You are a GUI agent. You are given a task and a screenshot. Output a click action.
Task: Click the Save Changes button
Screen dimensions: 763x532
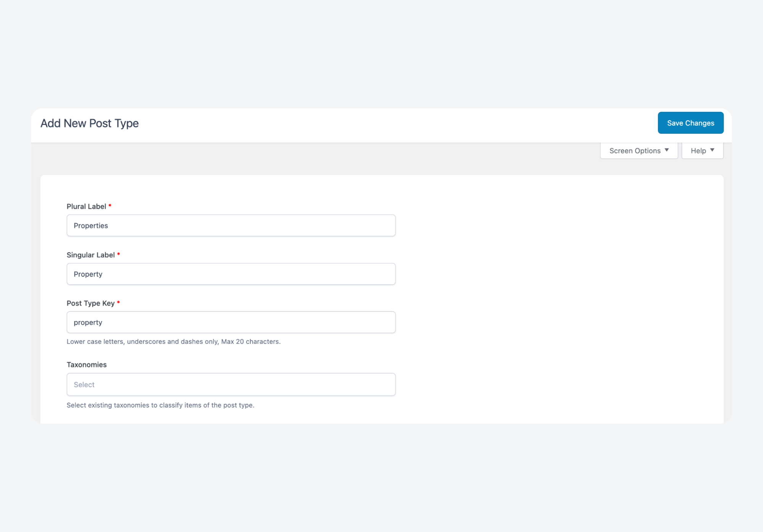point(690,123)
